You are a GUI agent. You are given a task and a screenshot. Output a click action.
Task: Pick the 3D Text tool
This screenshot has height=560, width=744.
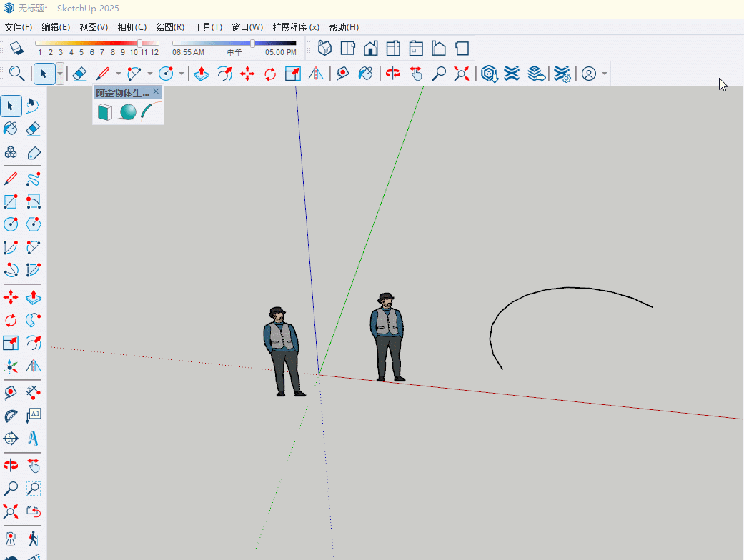[33, 438]
